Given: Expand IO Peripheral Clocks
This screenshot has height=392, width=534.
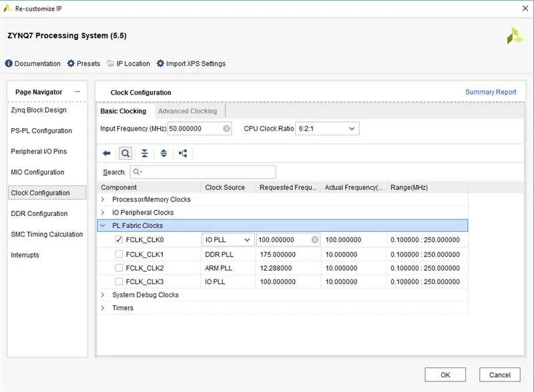Looking at the screenshot, I should pyautogui.click(x=103, y=212).
